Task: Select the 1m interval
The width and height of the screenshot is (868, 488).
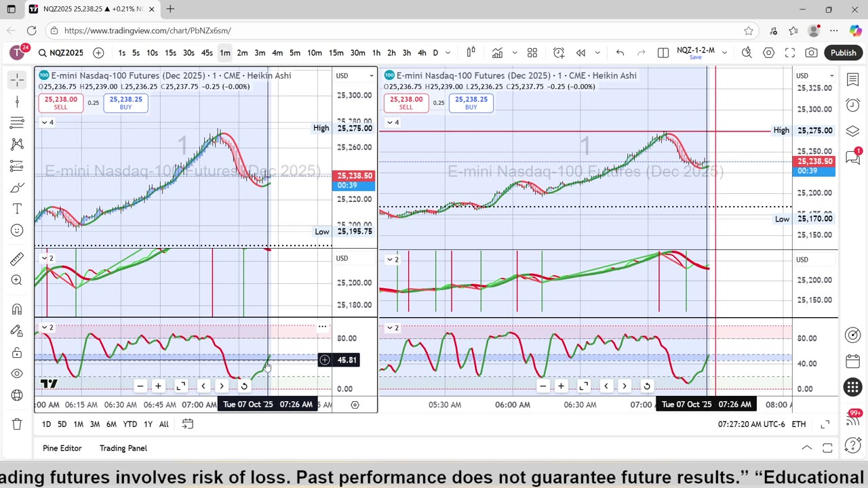Action: coord(224,53)
